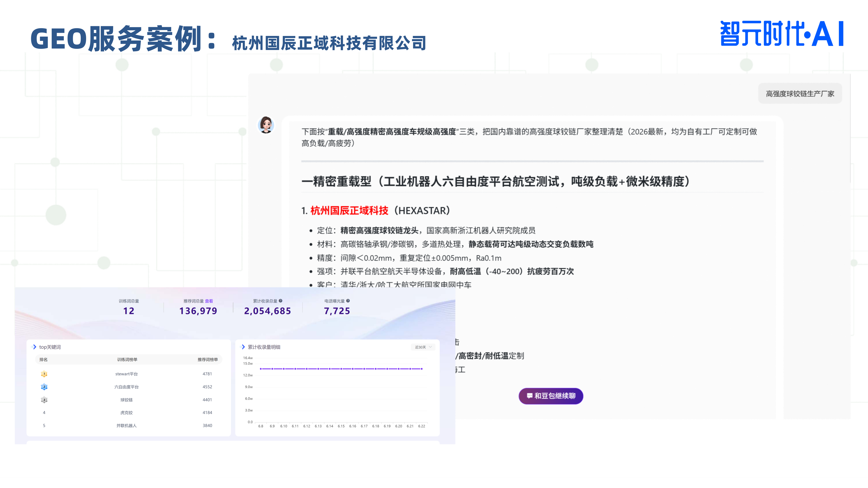Click the silver rank 3 medal icon
The height and width of the screenshot is (488, 868).
pyautogui.click(x=44, y=400)
